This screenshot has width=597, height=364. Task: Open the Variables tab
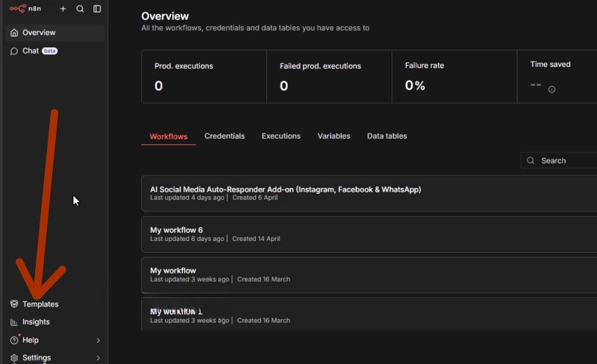334,136
